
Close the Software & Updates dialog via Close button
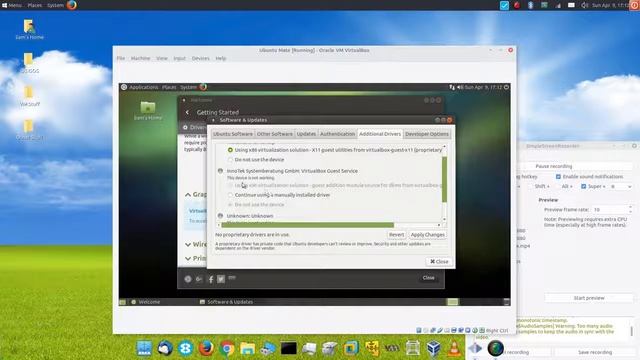pos(439,261)
